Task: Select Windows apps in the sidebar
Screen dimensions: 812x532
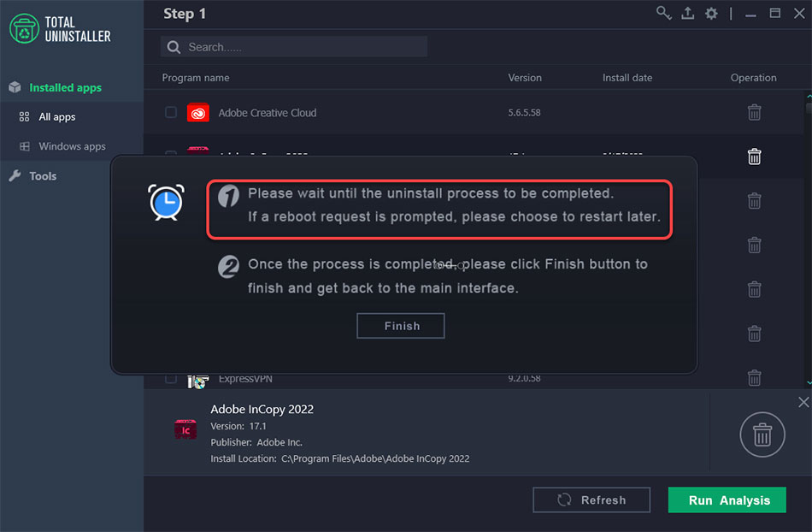Action: (72, 146)
